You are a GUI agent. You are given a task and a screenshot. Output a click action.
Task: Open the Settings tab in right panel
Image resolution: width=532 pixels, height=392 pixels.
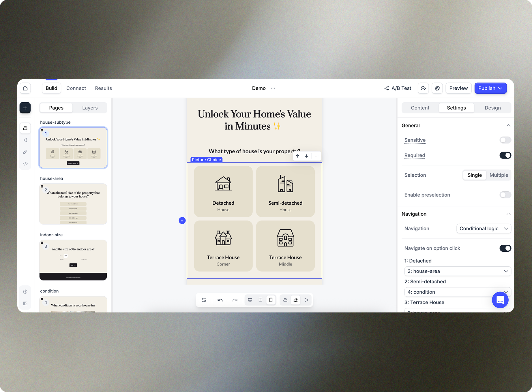click(456, 108)
